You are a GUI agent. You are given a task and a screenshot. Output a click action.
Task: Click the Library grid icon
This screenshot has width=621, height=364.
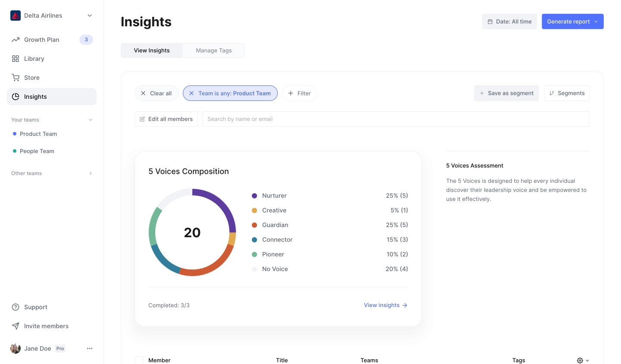pyautogui.click(x=16, y=59)
